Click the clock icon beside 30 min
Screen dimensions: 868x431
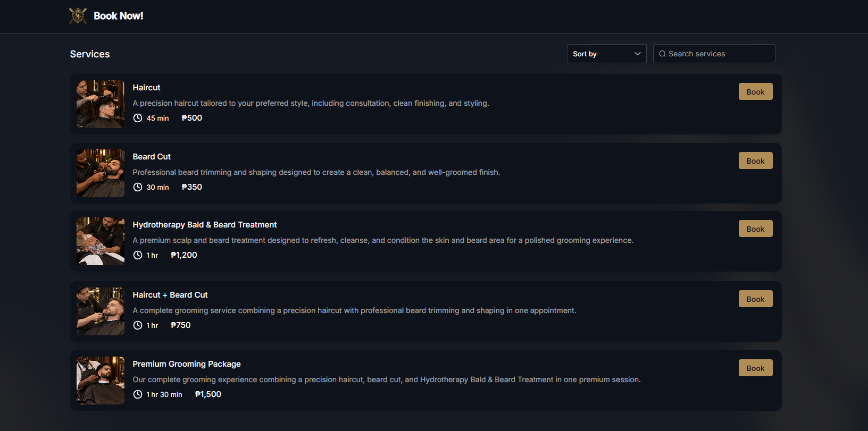coord(138,187)
